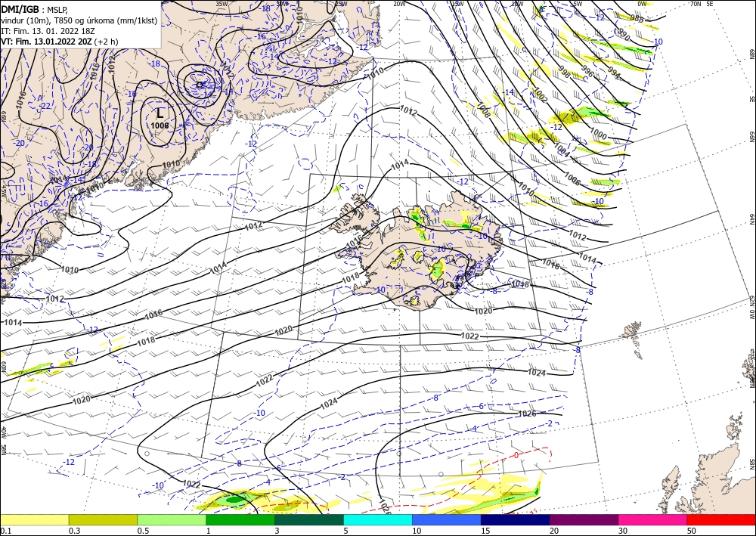Screen dimensions: 756x536
Task: Select the '994' isobar label
Action: (x=613, y=72)
